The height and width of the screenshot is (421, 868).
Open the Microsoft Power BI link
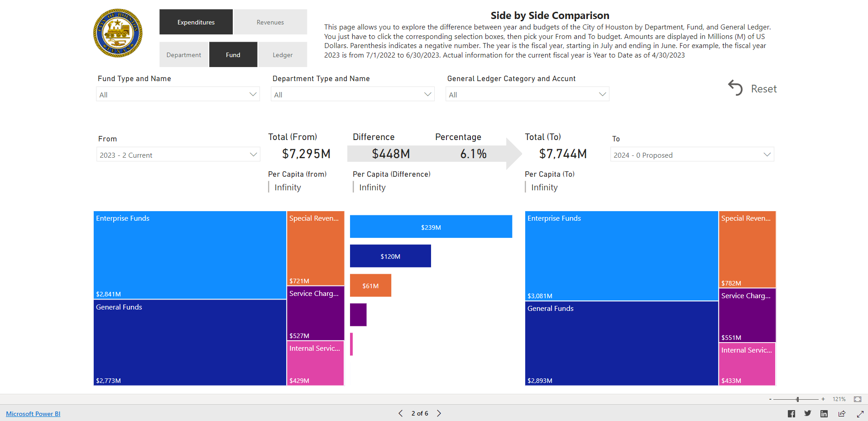(33, 413)
